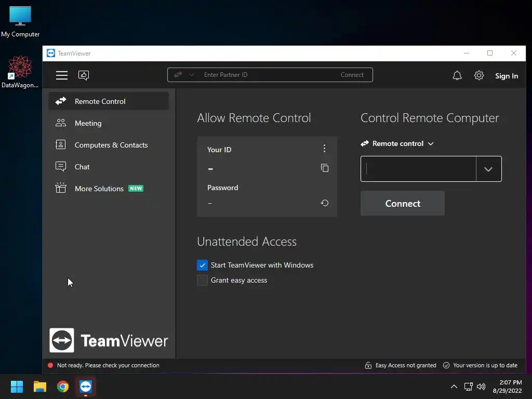Launch Chrome from the taskbar
Image resolution: width=532 pixels, height=399 pixels.
[x=63, y=387]
